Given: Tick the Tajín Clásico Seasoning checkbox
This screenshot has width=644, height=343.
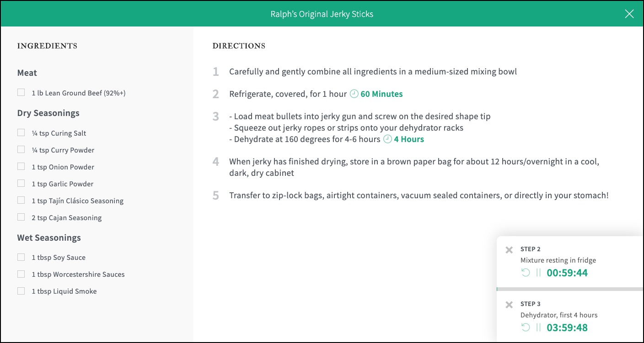Looking at the screenshot, I should pos(21,201).
